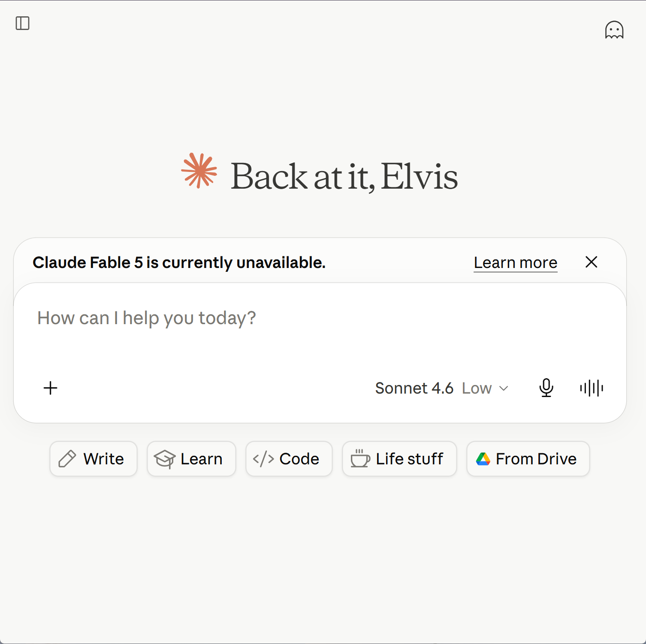Pick the Code suggestion chip
The image size is (646, 644).
[x=289, y=459]
